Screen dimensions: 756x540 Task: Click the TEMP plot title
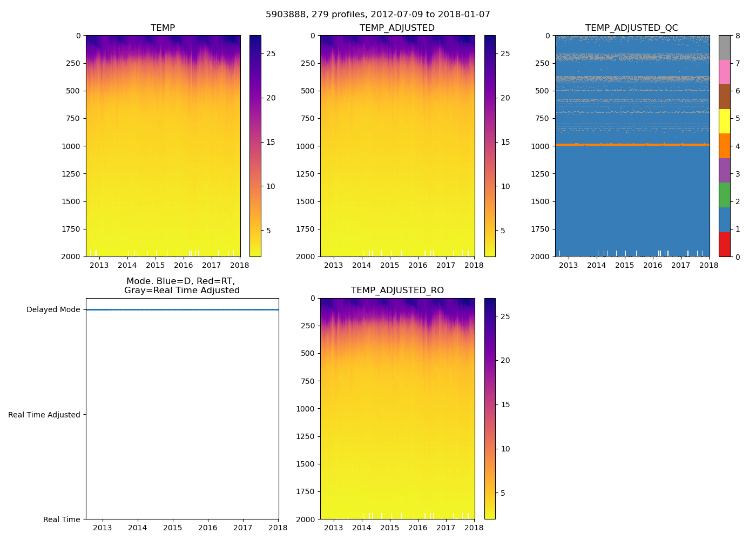click(163, 28)
